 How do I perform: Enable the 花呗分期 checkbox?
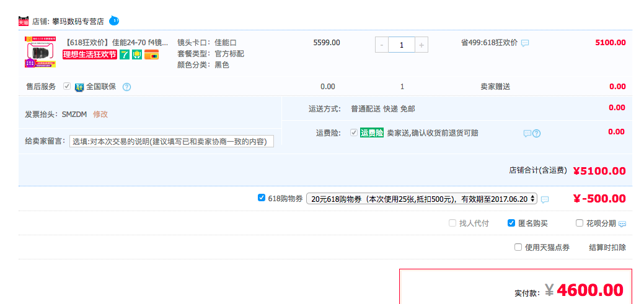pyautogui.click(x=580, y=223)
